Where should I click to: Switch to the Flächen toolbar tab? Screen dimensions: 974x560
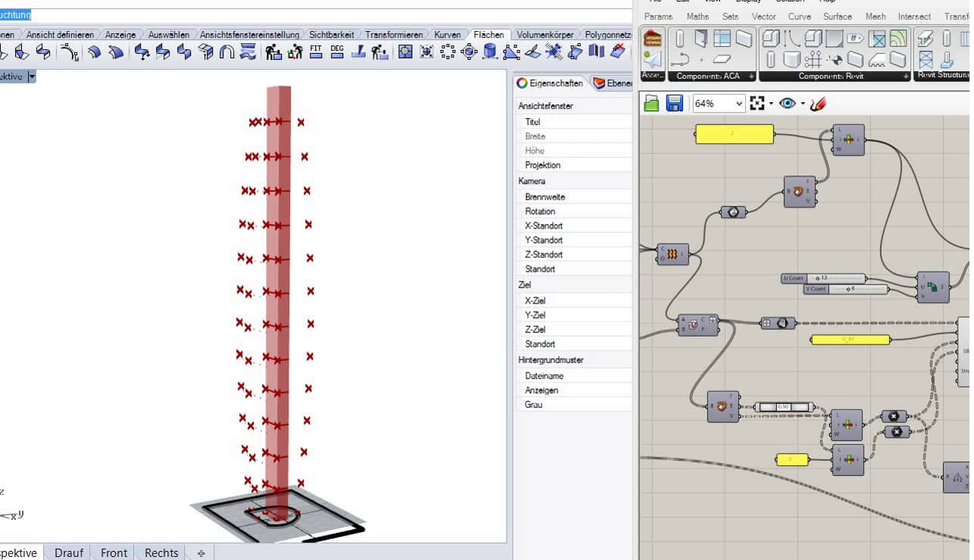click(x=489, y=34)
